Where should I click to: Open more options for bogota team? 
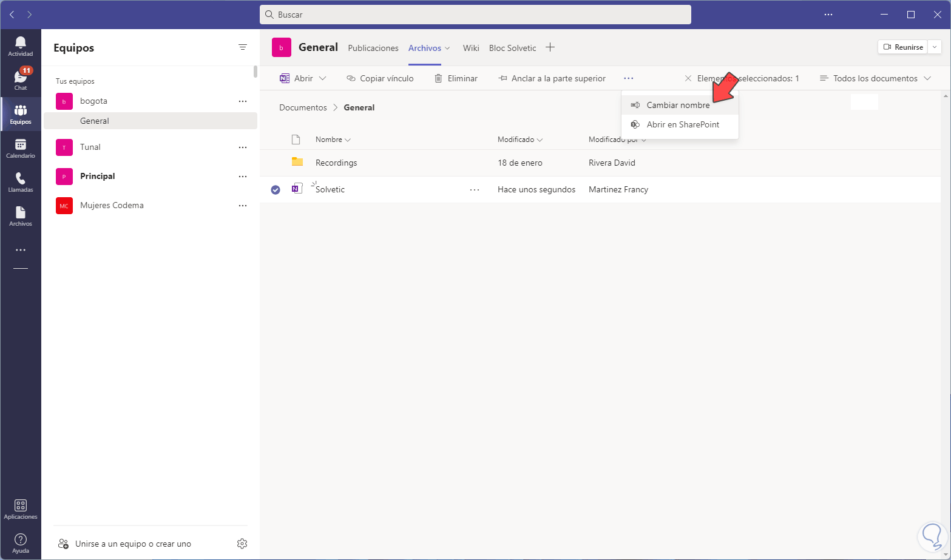pyautogui.click(x=243, y=101)
